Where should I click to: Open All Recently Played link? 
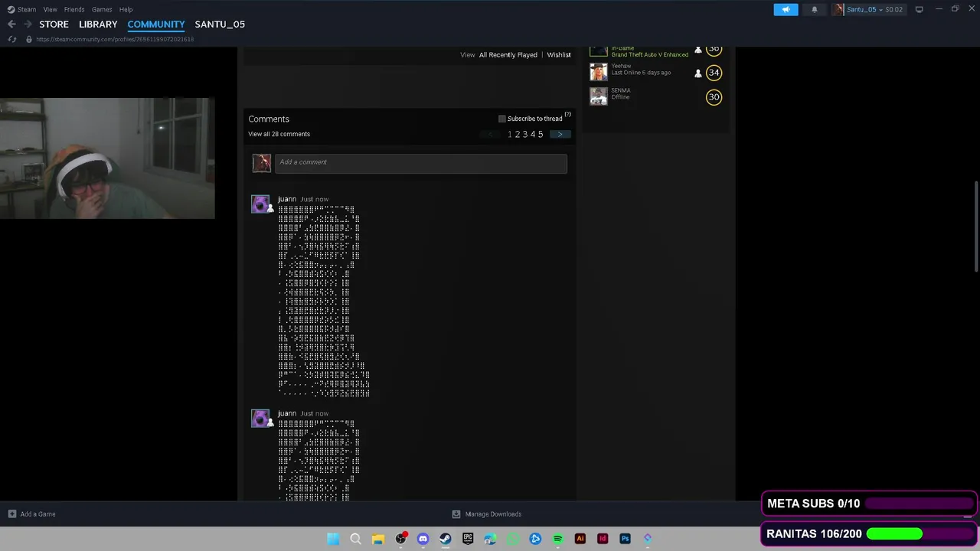pos(508,55)
